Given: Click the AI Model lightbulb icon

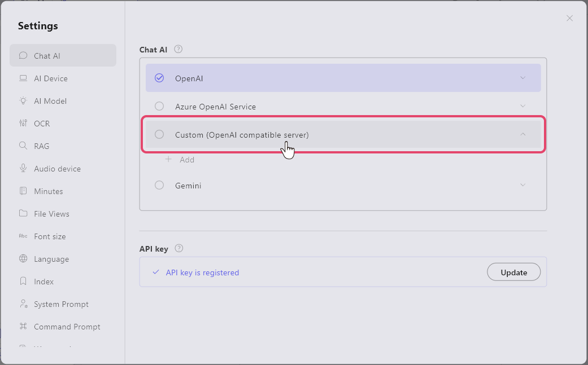Looking at the screenshot, I should [23, 101].
